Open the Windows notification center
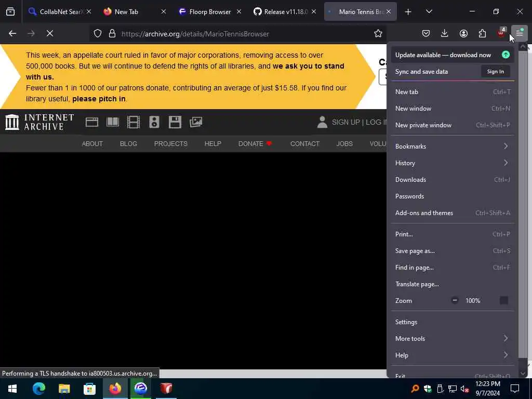This screenshot has height=399, width=532. pyautogui.click(x=515, y=389)
